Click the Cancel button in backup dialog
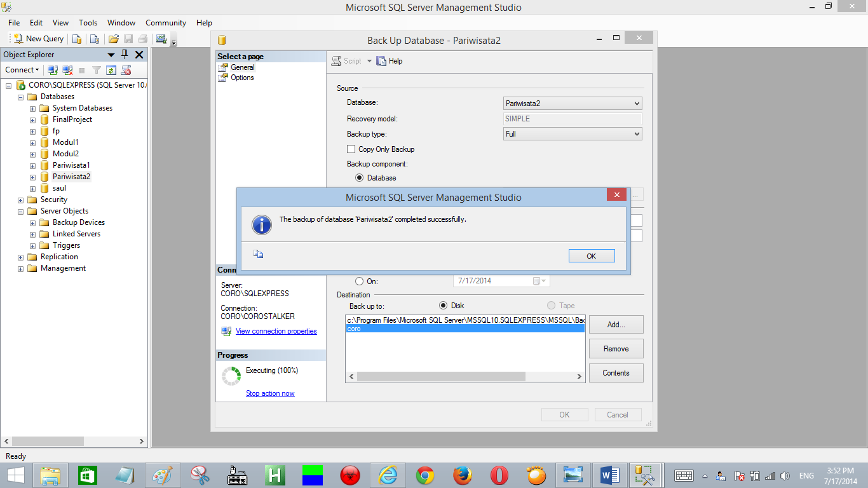The width and height of the screenshot is (868, 488). [x=618, y=414]
